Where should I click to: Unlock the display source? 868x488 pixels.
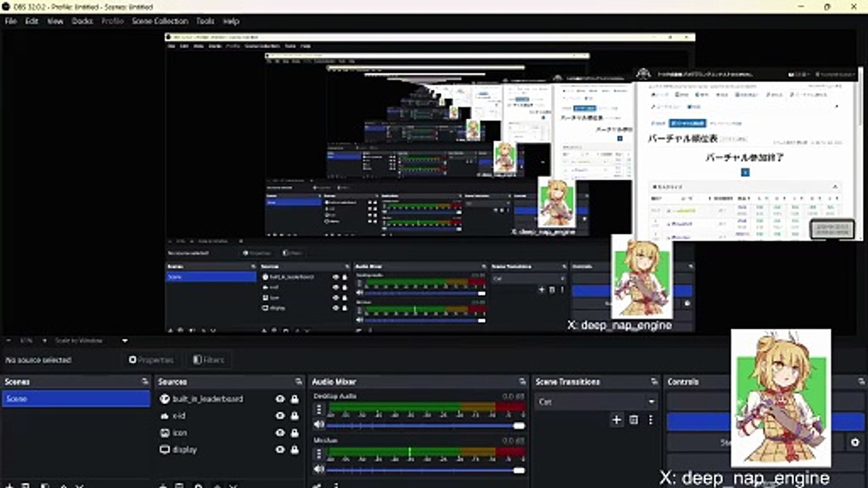pos(295,449)
